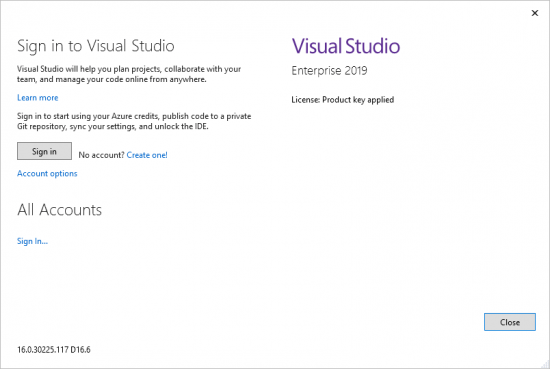Click the Sign in button
550x369 pixels.
coord(44,151)
